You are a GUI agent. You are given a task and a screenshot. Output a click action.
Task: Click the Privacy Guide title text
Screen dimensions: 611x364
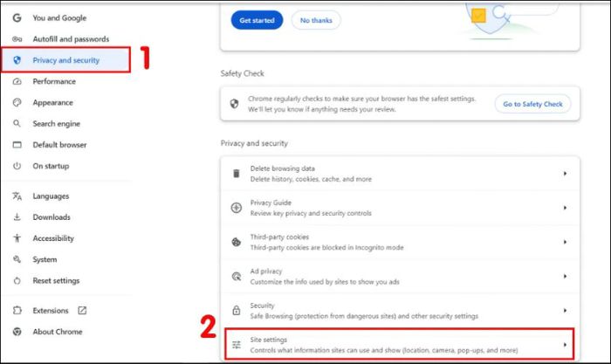271,203
